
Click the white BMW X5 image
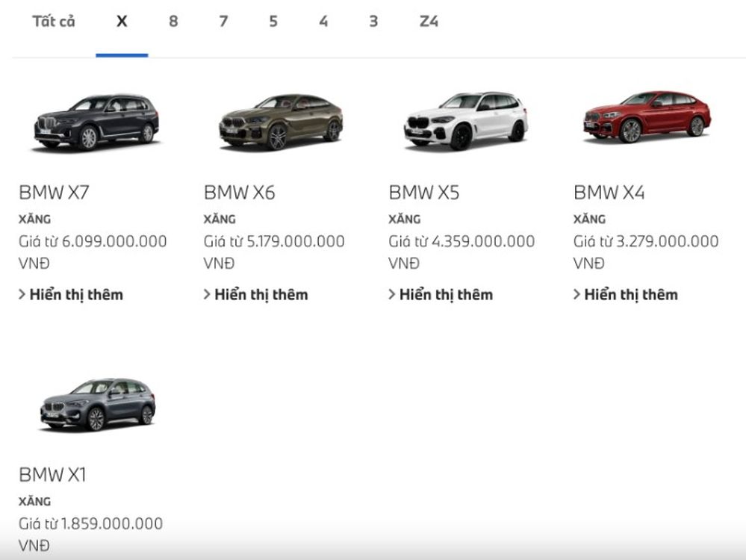[466, 121]
